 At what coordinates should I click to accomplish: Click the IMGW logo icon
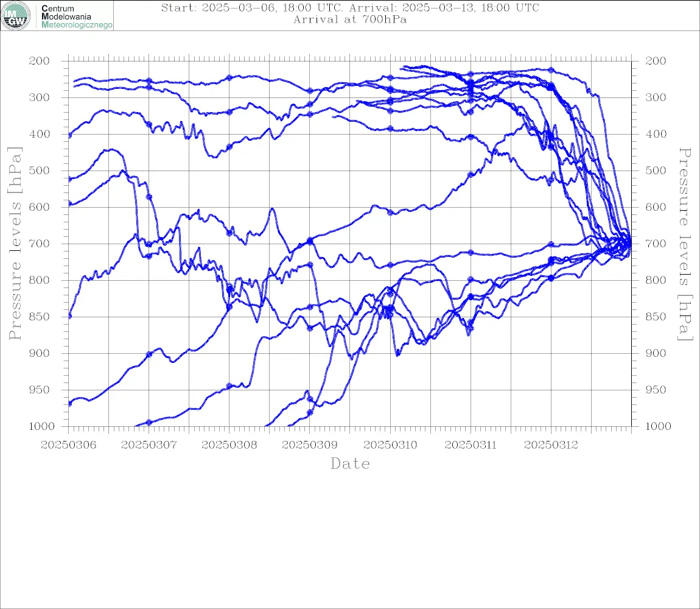16,16
